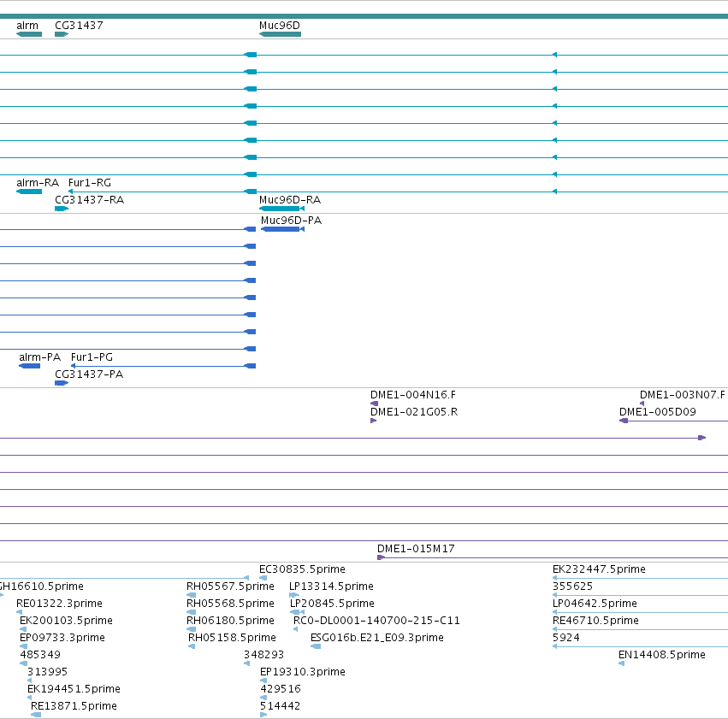Screen dimensions: 728x719
Task: Open the '5924' feature label
Action: pos(566,638)
